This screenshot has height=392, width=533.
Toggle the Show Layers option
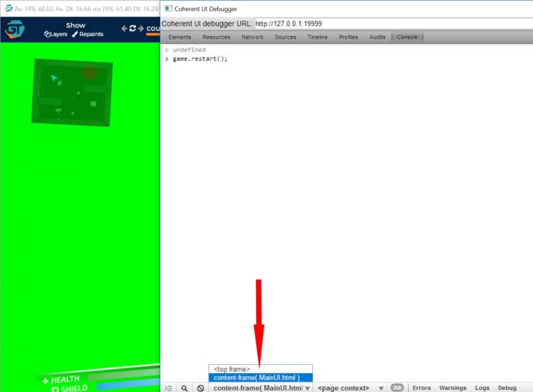tap(56, 34)
